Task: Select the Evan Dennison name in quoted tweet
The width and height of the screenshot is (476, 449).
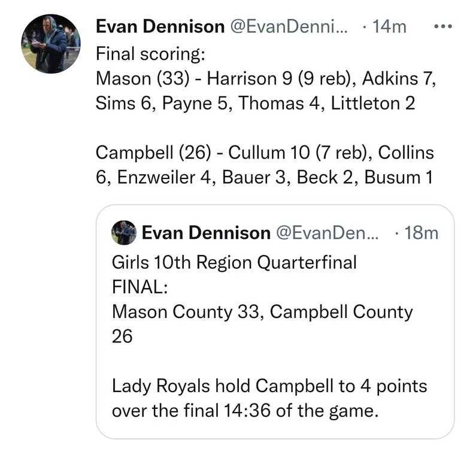Action: [206, 233]
